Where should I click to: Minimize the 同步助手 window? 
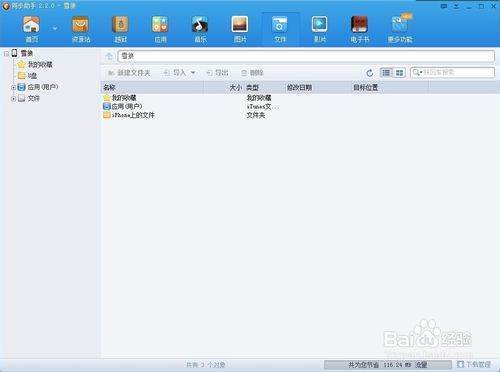[x=469, y=6]
